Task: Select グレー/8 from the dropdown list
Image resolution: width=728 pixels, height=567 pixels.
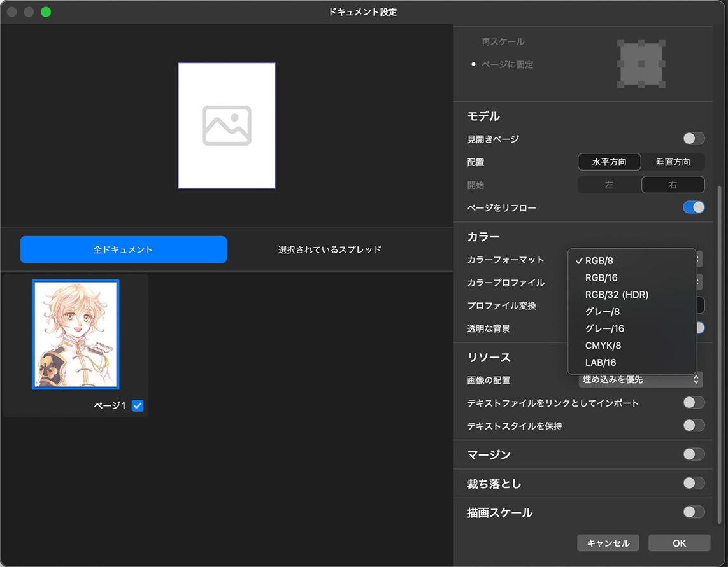Action: 602,311
